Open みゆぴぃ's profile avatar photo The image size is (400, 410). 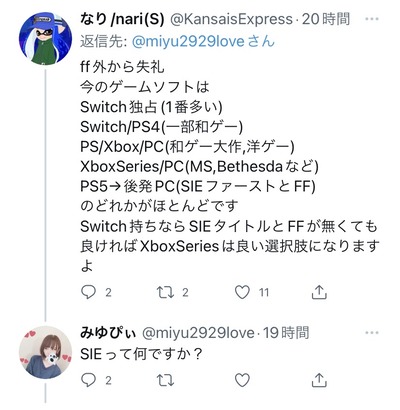click(x=45, y=352)
